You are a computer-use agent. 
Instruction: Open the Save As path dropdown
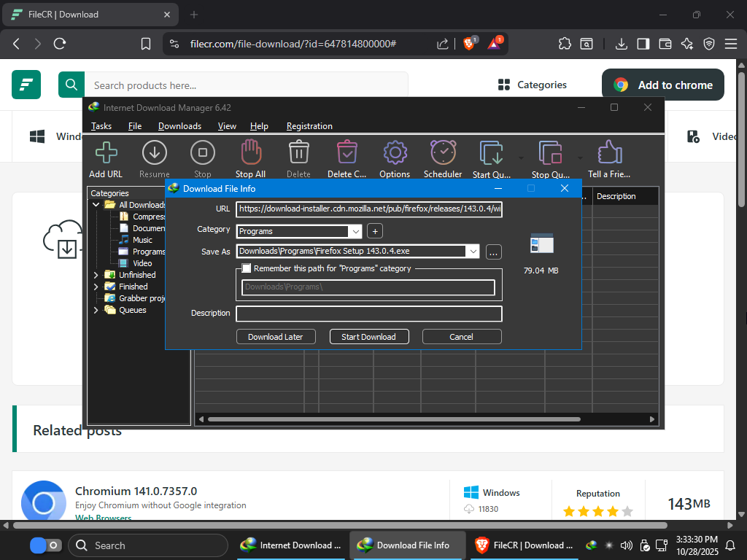pyautogui.click(x=473, y=252)
